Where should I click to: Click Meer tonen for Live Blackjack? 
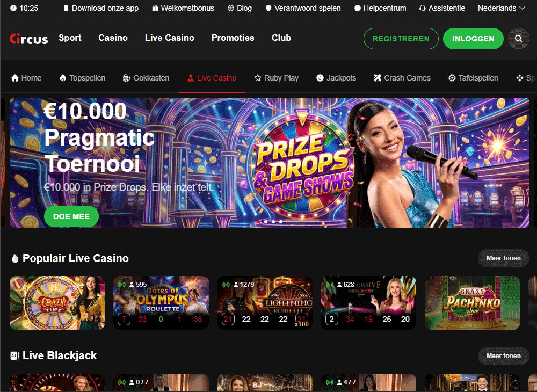click(504, 356)
